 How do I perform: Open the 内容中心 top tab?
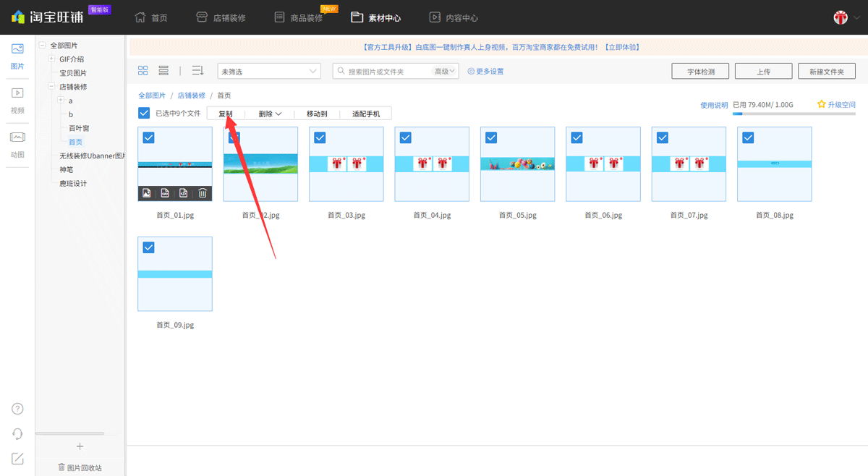[x=454, y=17]
